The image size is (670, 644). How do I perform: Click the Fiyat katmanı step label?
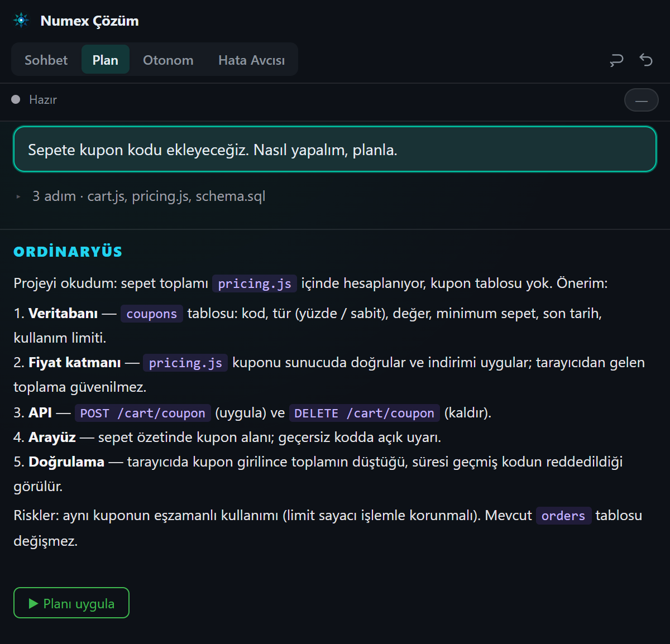coord(75,362)
